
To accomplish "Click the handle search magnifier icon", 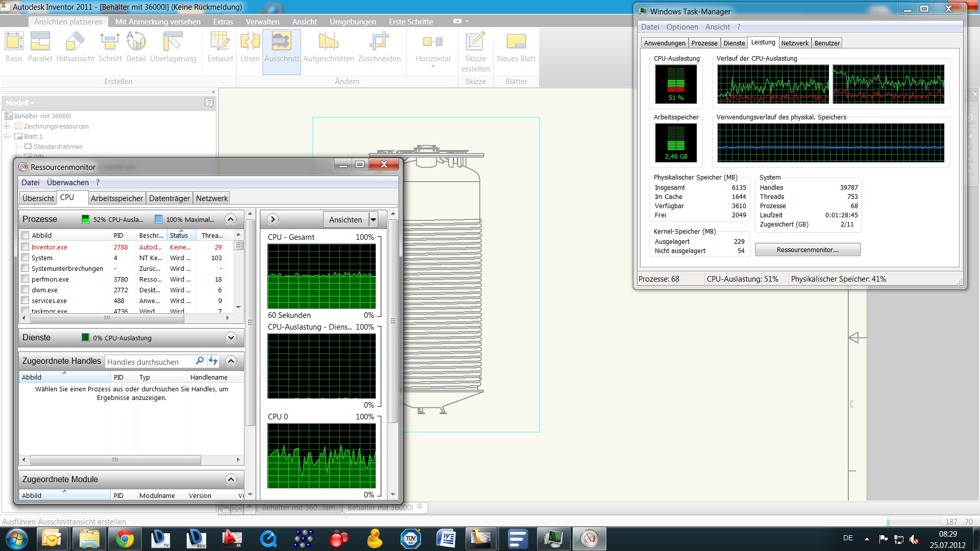I will (x=200, y=361).
